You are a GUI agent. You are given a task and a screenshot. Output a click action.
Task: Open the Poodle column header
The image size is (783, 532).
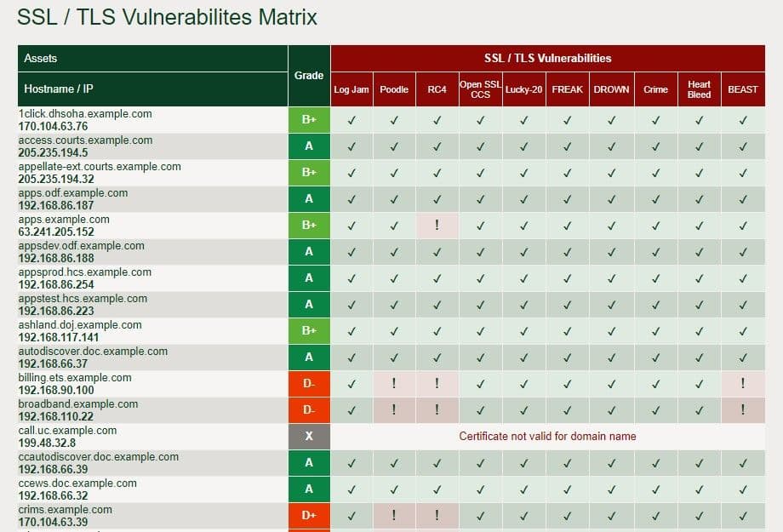tap(393, 89)
